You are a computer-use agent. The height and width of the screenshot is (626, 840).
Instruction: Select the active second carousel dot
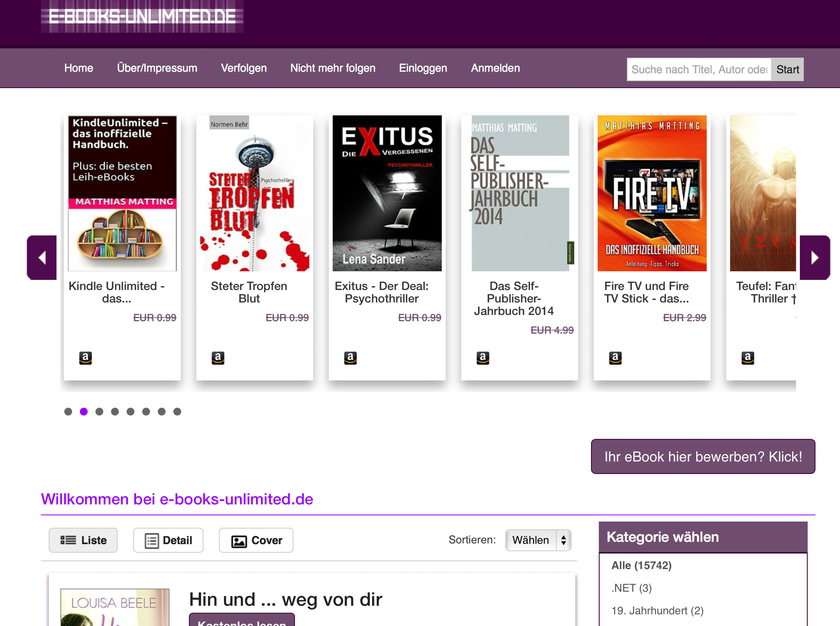point(84,412)
